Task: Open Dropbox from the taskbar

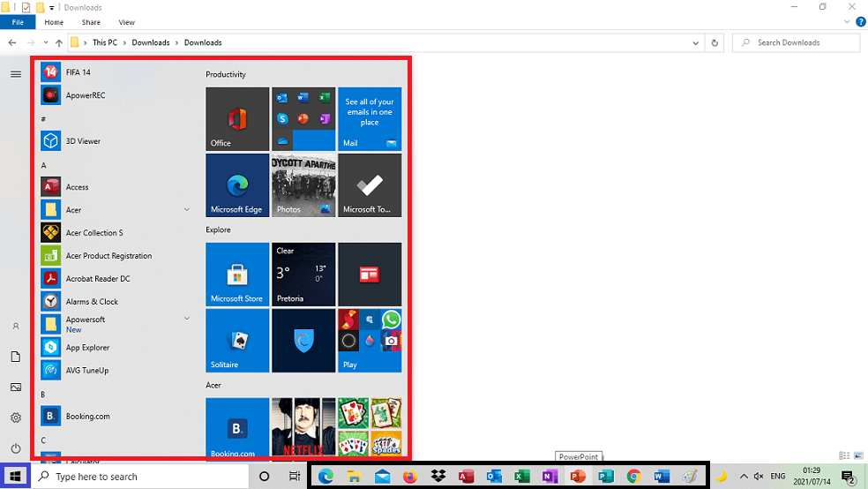Action: pyautogui.click(x=438, y=477)
